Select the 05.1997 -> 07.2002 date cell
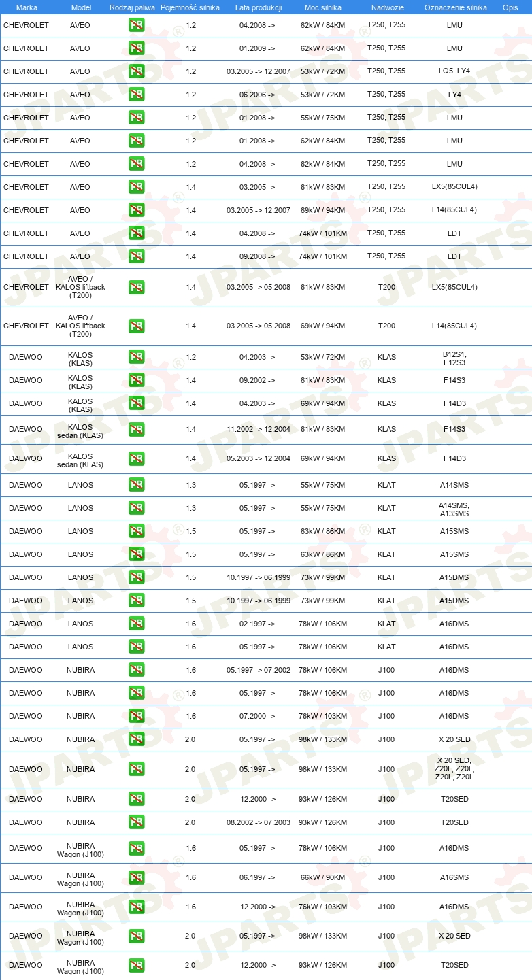The image size is (532, 980). (259, 671)
